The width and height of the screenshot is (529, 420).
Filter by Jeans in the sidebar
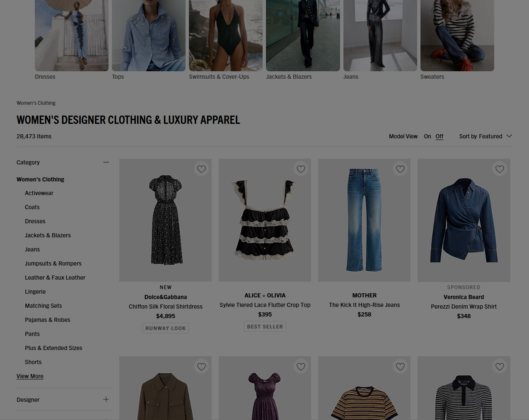32,249
